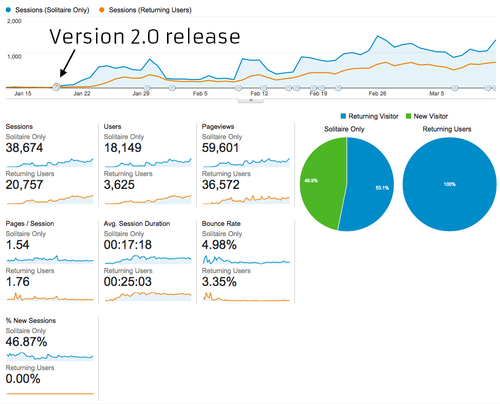Click the Returning Users pie chart title

pyautogui.click(x=447, y=129)
